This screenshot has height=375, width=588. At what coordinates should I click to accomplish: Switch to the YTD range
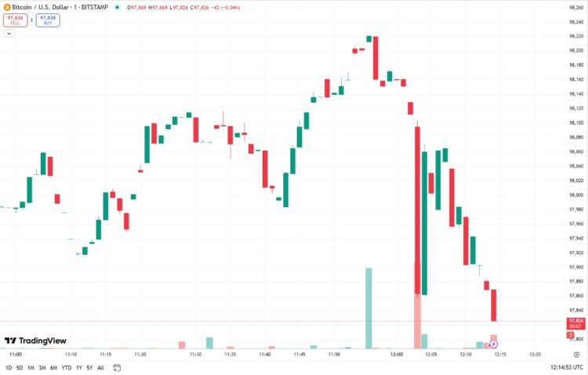coord(67,367)
